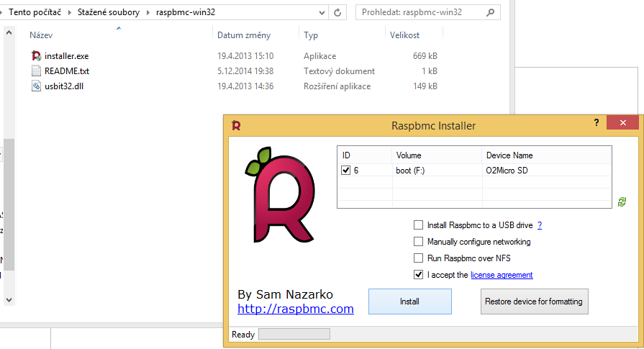644x349 pixels.
Task: Click the README.txt file icon
Action: (x=36, y=71)
